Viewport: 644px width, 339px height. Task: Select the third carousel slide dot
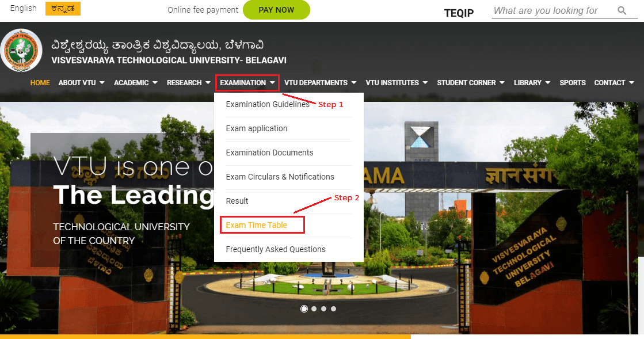[323, 308]
